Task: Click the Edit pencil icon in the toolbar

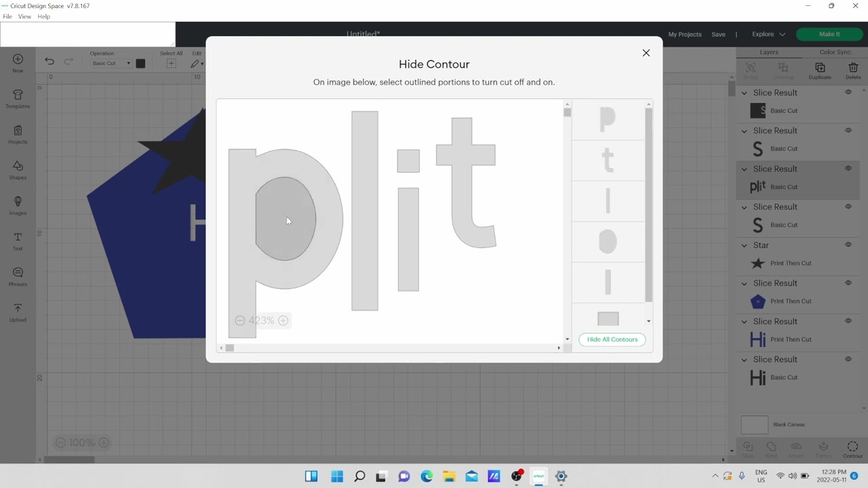Action: 195,64
